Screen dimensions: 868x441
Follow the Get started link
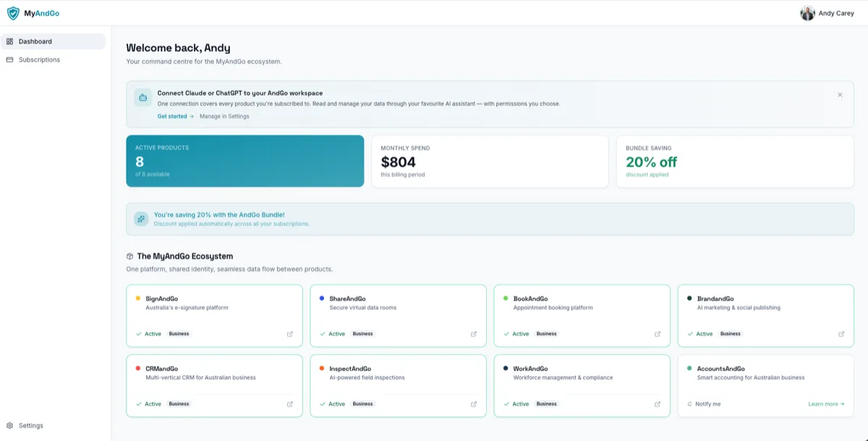tap(176, 116)
